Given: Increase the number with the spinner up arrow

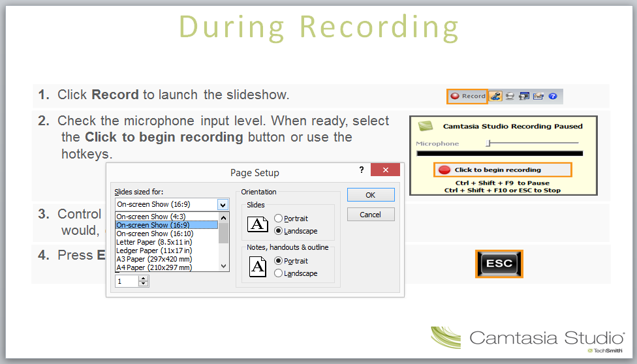Looking at the screenshot, I should click(x=144, y=278).
